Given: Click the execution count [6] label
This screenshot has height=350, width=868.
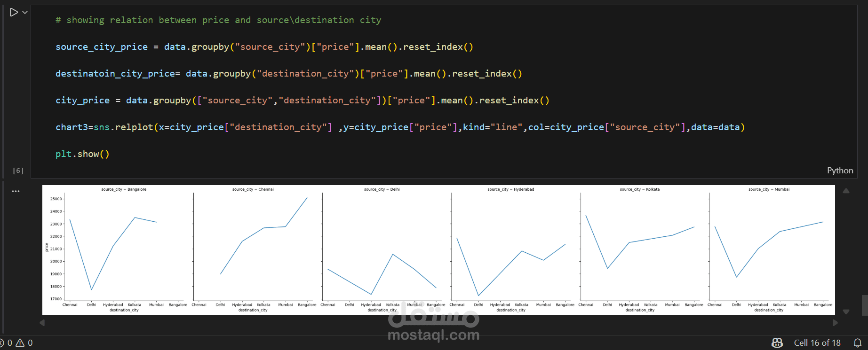Looking at the screenshot, I should click(18, 171).
